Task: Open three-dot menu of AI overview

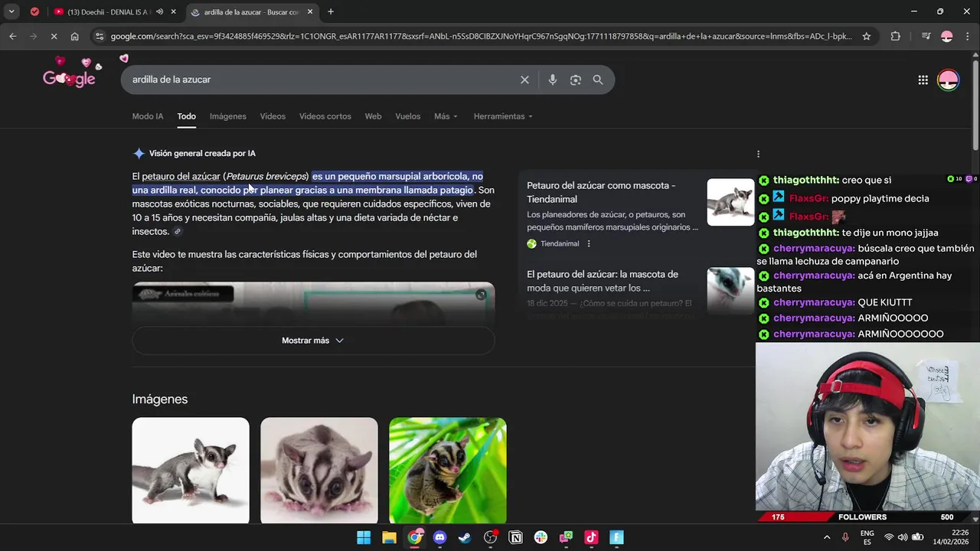Action: (758, 154)
